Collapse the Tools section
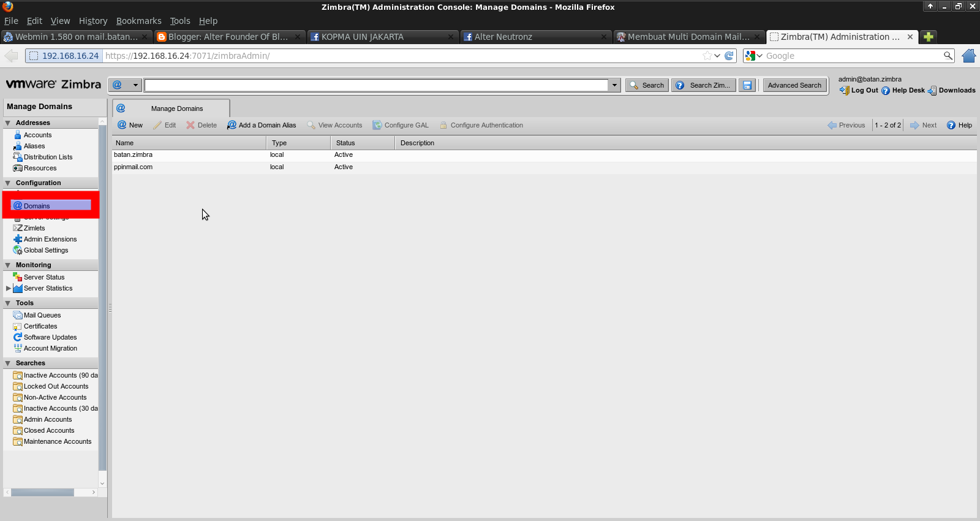This screenshot has width=980, height=521. (x=8, y=303)
